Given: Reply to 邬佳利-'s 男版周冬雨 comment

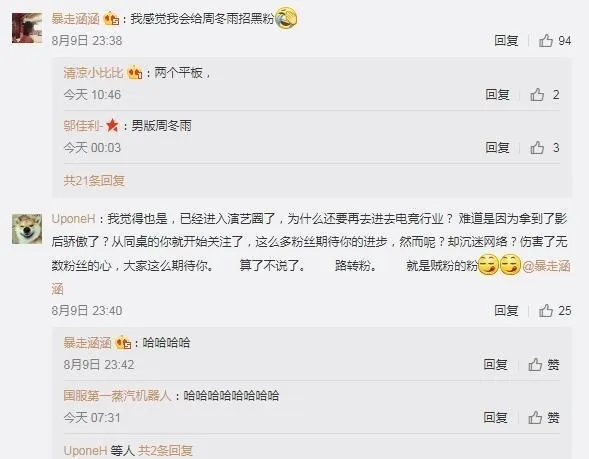Looking at the screenshot, I should point(497,148).
